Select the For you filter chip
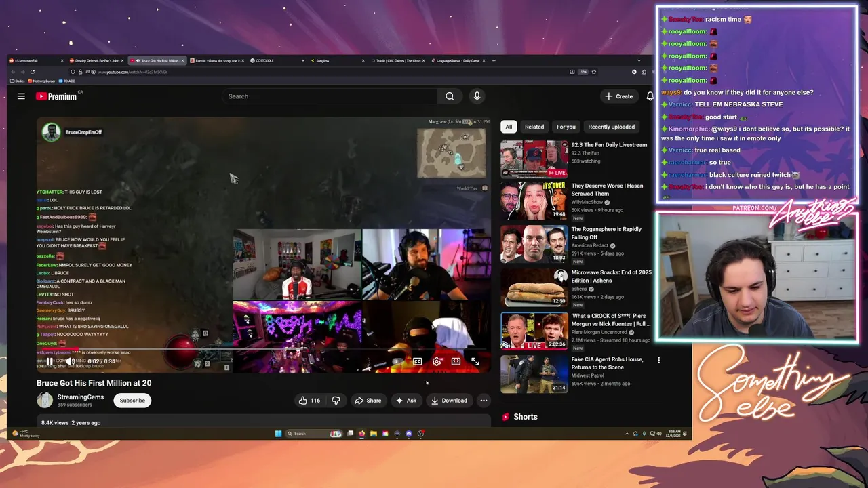The image size is (868, 488). click(566, 127)
